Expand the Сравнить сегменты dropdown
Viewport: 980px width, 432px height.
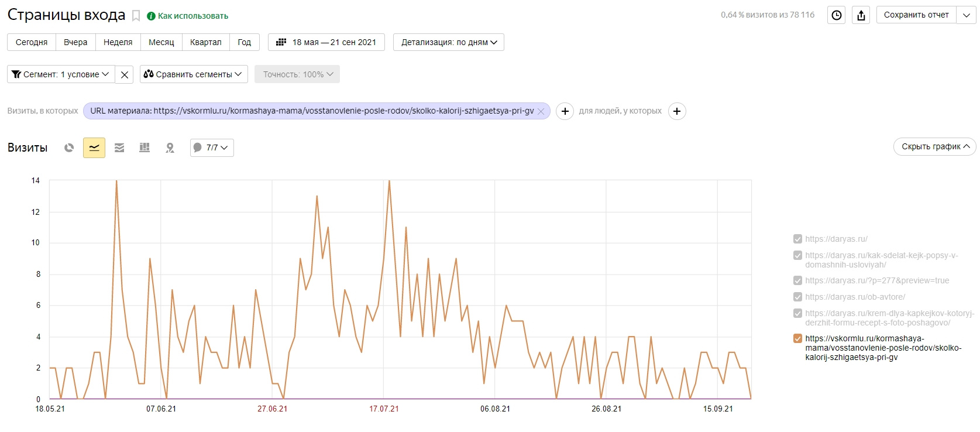(x=194, y=74)
